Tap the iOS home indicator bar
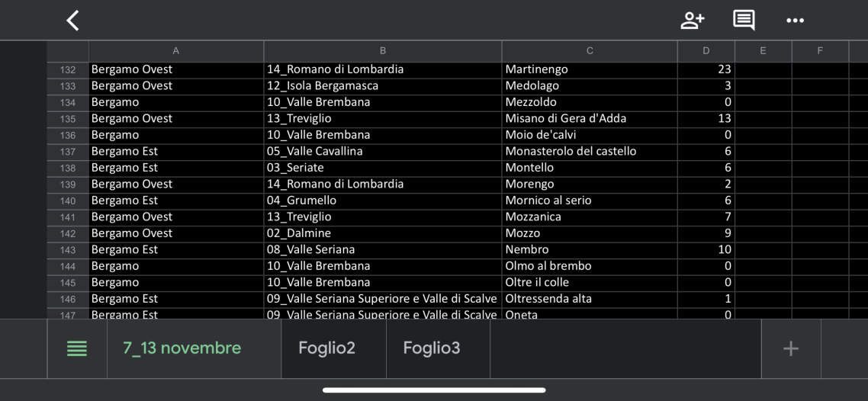868x401 pixels. click(x=434, y=390)
